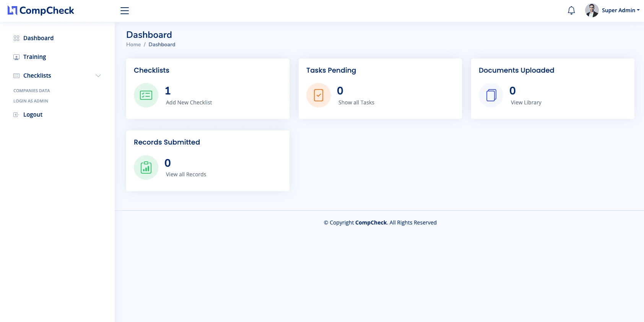Screen dimensions: 644x322
Task: Click the green Checklists card icon
Action: [x=146, y=95]
